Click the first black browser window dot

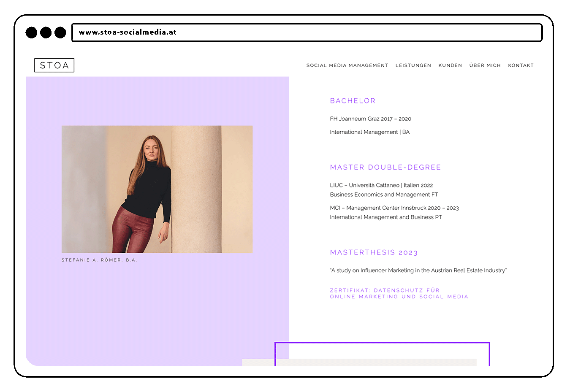pos(31,32)
